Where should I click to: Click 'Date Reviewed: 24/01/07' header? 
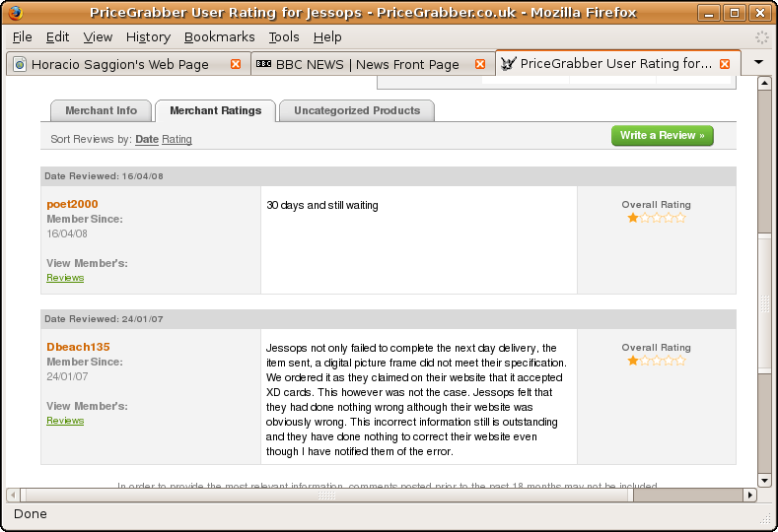pyautogui.click(x=104, y=319)
